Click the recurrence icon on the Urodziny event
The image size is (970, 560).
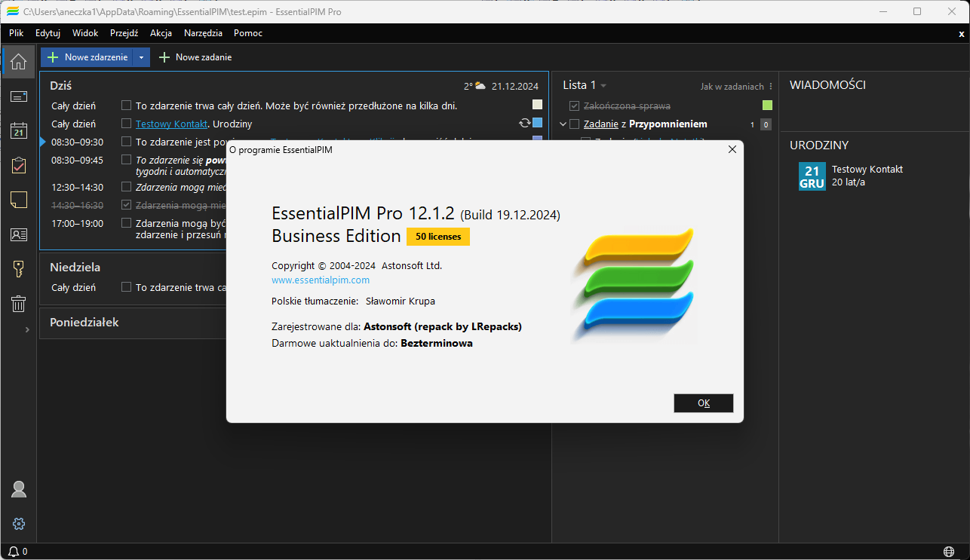[x=525, y=123]
